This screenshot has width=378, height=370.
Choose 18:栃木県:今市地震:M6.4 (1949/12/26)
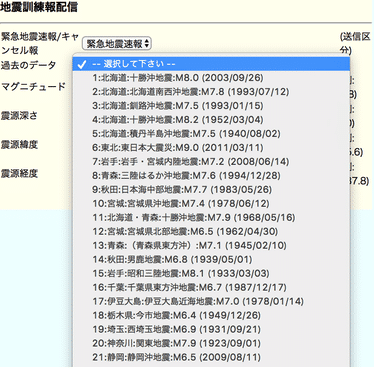211,315
